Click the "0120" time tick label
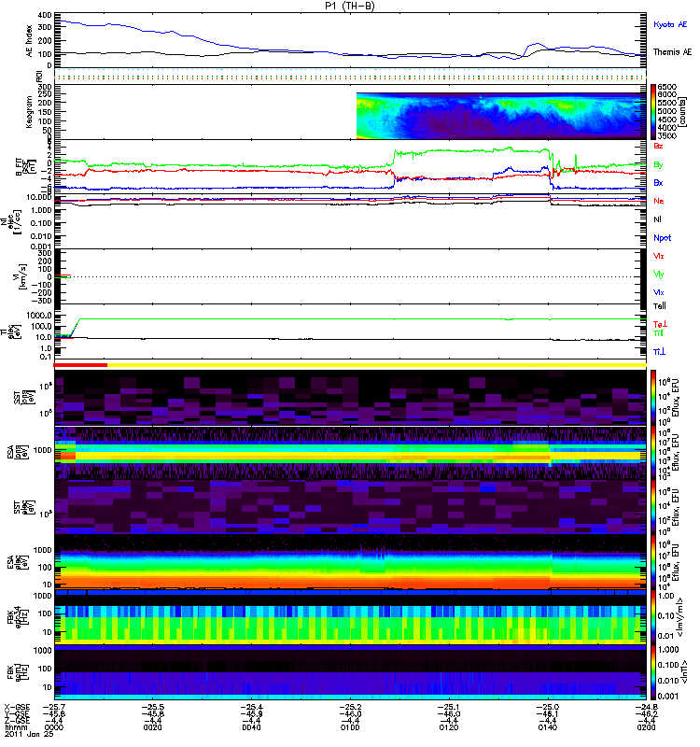 tap(449, 727)
